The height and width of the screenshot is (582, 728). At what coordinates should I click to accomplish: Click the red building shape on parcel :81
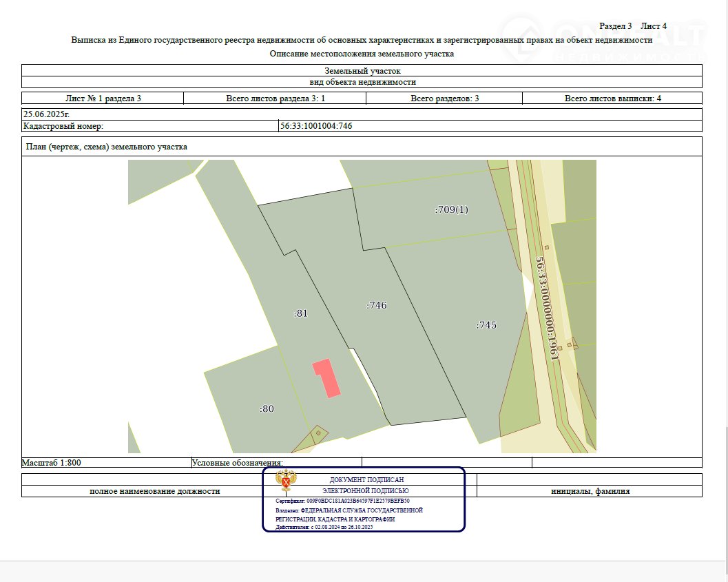coord(327,378)
